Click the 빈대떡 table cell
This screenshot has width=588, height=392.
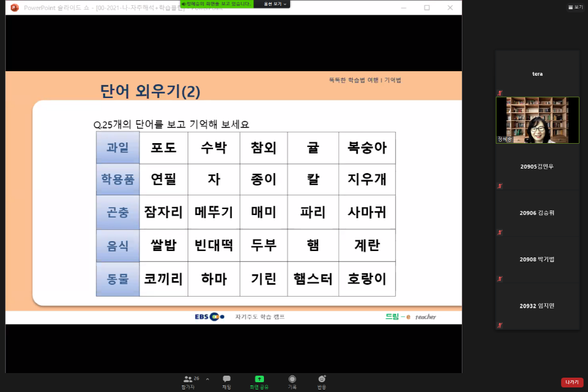tap(214, 246)
